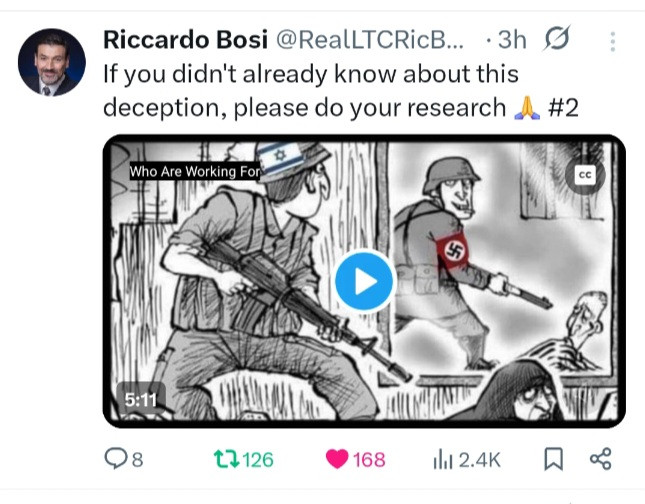This screenshot has width=645, height=504.
Task: Click the 168 likes count
Action: tap(369, 460)
